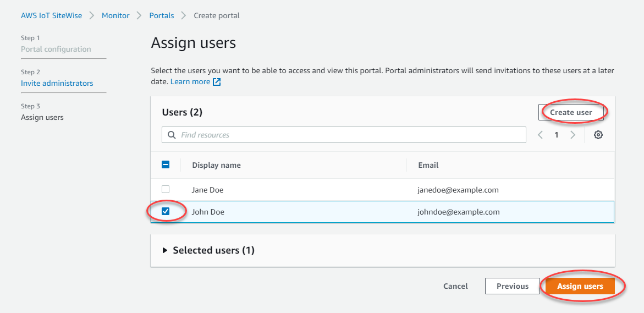Click the Learn more external link icon
The image size is (644, 313).
tap(217, 82)
